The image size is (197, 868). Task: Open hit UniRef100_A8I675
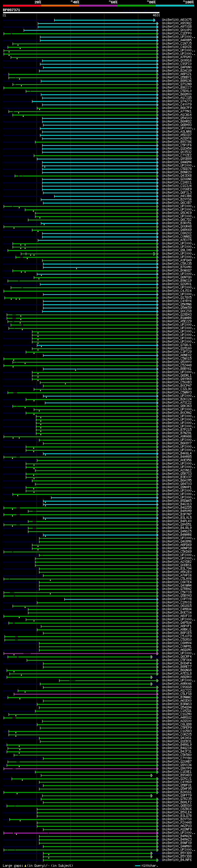point(177,20)
